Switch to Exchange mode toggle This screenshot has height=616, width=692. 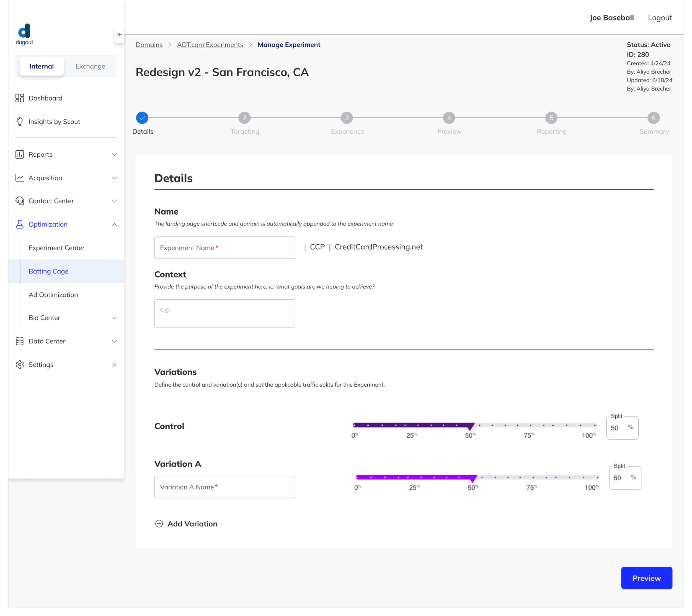[90, 66]
